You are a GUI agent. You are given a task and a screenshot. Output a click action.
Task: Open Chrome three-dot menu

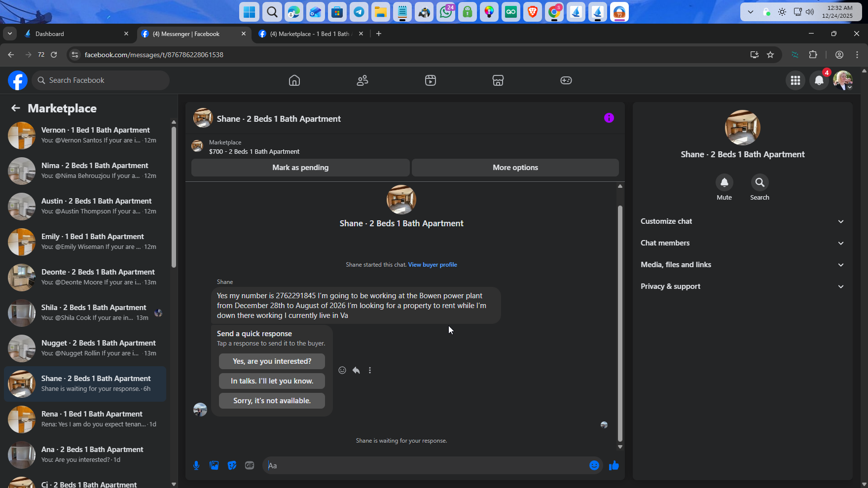857,55
